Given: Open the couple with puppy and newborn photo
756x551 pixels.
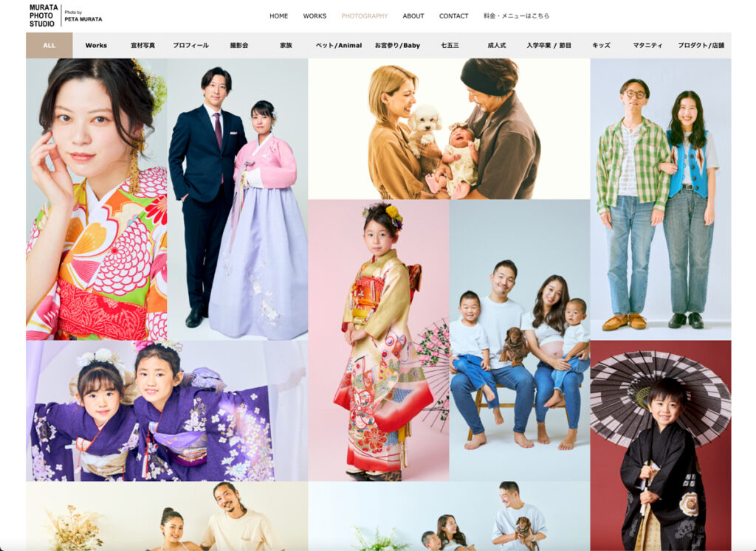Looking at the screenshot, I should point(449,129).
